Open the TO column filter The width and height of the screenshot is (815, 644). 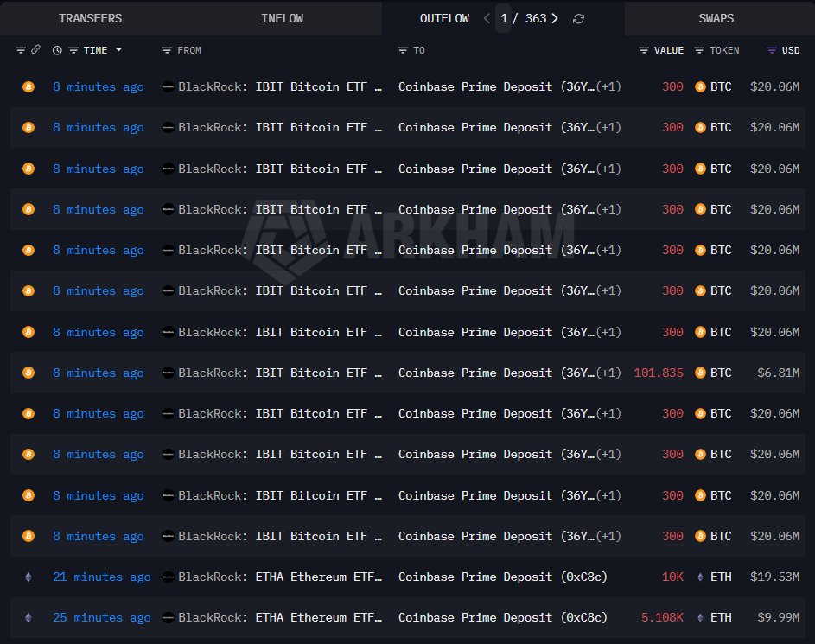tap(403, 50)
